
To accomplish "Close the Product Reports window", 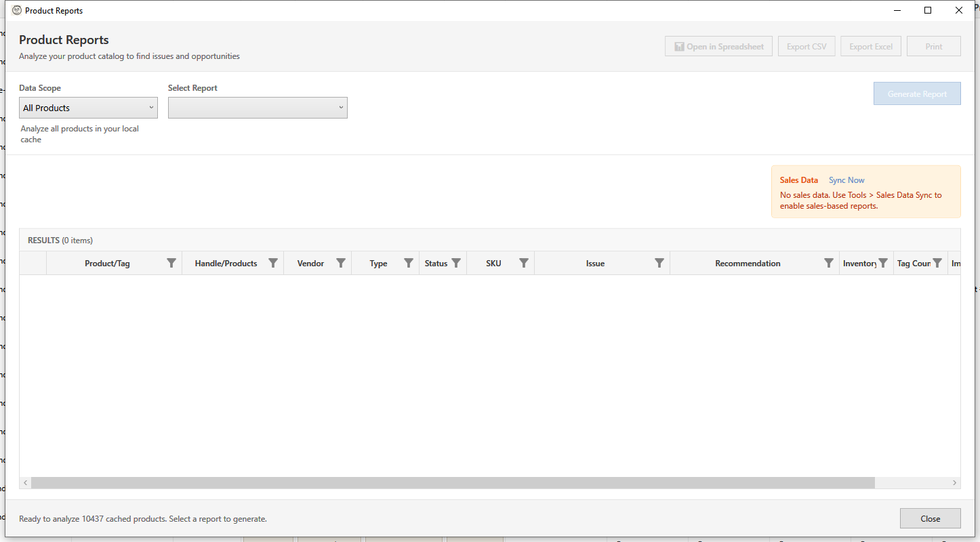I will click(x=930, y=518).
